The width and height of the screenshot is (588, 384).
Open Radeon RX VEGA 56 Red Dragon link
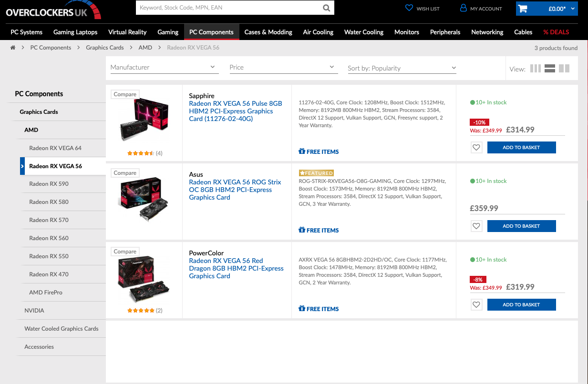click(x=236, y=268)
